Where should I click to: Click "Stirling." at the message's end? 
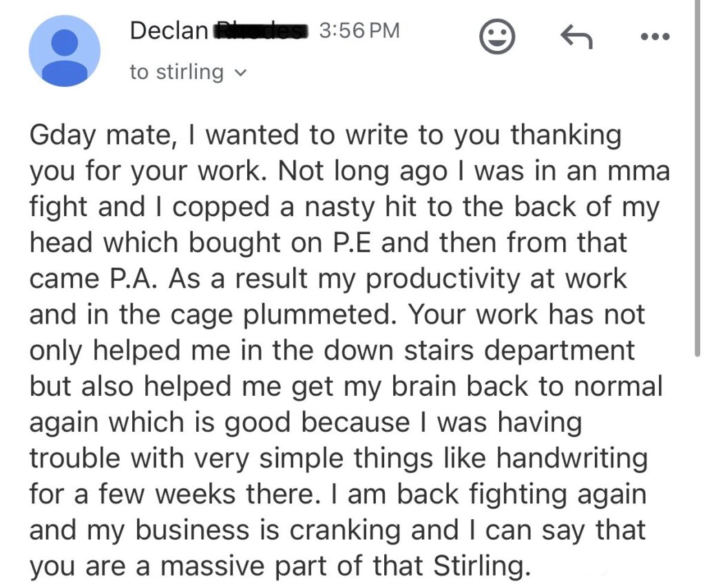tap(482, 567)
